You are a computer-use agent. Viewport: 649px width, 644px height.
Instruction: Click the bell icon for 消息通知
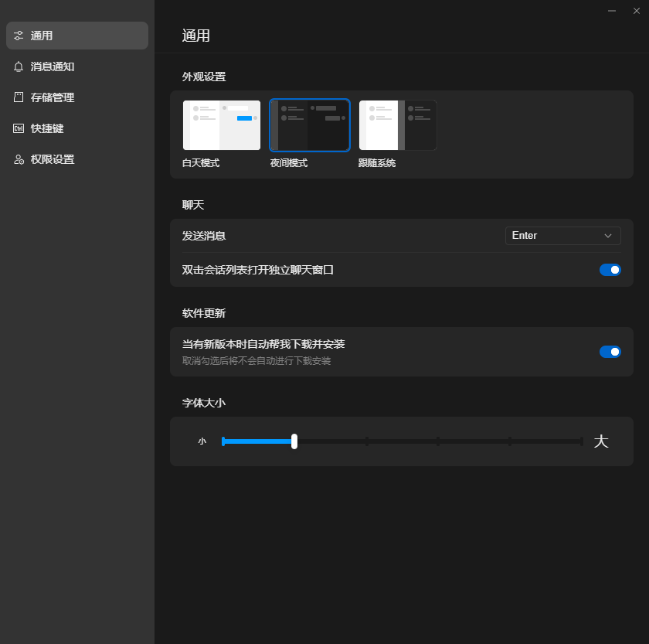[x=19, y=66]
